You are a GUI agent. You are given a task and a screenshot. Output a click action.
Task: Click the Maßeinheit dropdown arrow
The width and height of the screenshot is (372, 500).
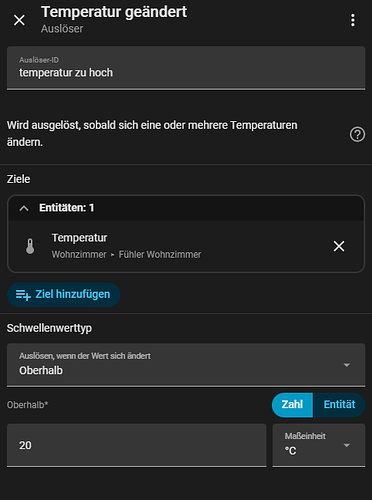click(x=347, y=445)
